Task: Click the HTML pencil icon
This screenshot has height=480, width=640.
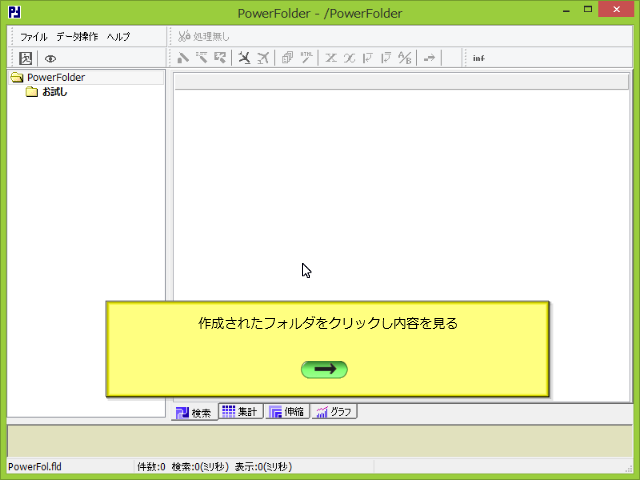Action: [x=306, y=58]
